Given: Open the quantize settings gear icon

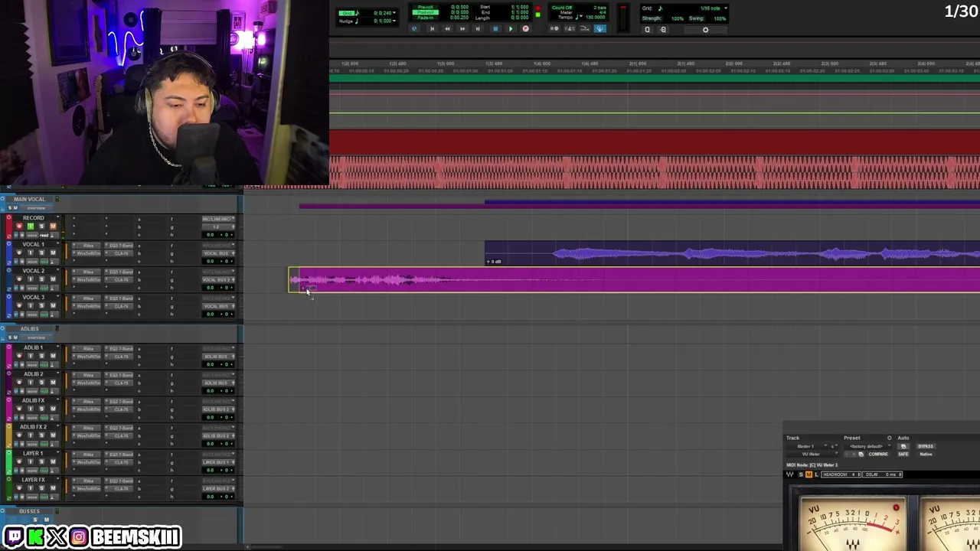Looking at the screenshot, I should (705, 30).
